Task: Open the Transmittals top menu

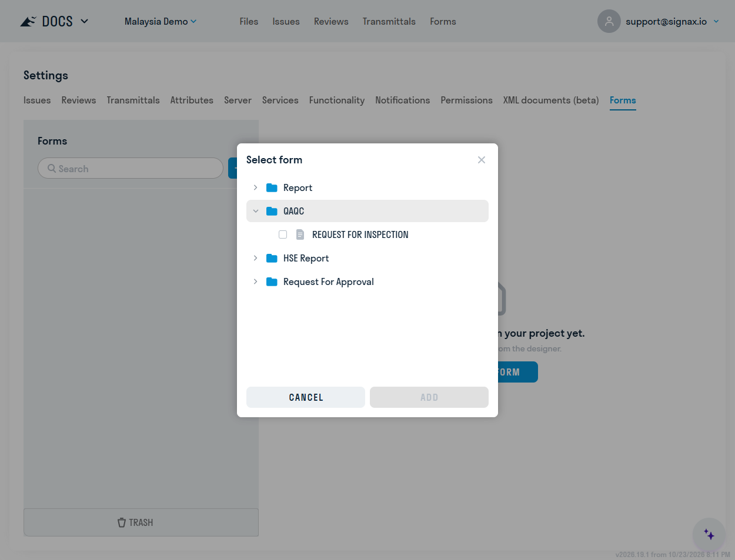Action: pyautogui.click(x=389, y=21)
